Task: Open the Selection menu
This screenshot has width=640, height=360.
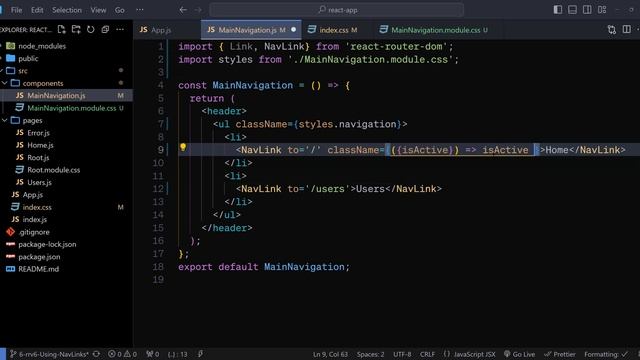Action: [x=67, y=10]
